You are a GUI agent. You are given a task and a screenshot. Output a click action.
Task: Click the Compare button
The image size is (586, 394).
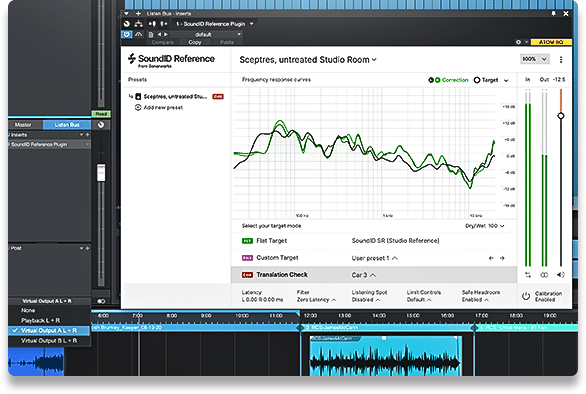163,42
